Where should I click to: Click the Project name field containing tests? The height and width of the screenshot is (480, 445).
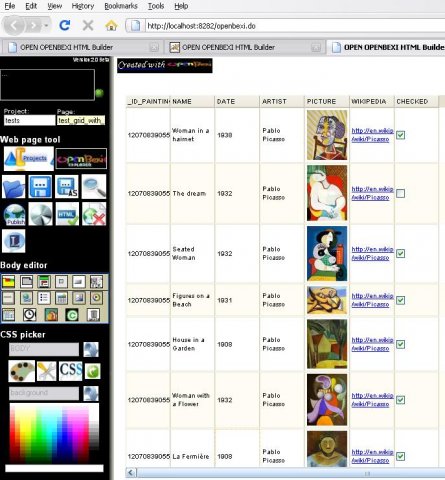pos(30,120)
